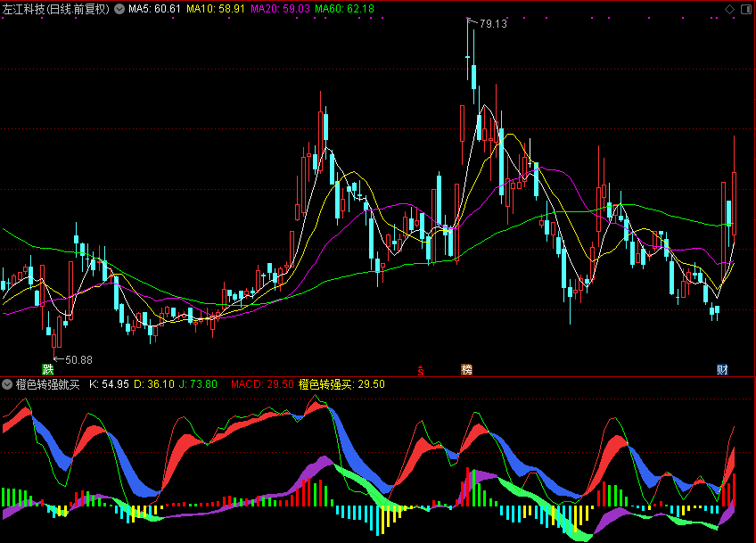Click the red $ marker below candles

[421, 369]
